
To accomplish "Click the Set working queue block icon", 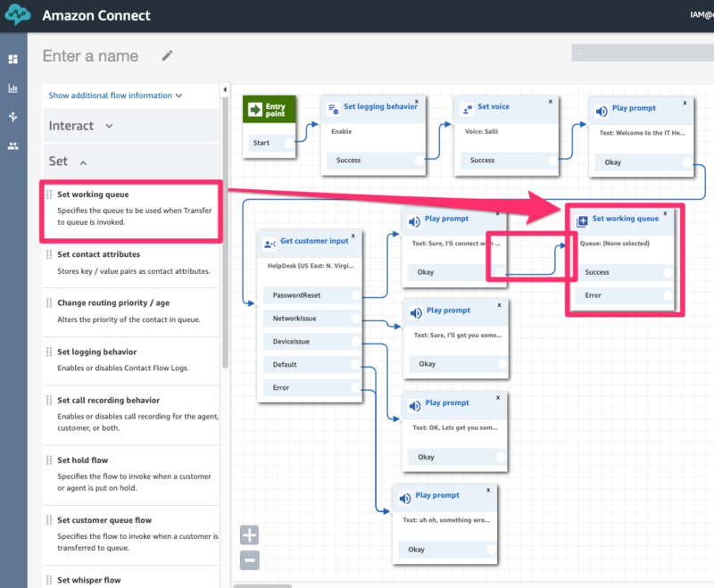I will click(x=582, y=221).
